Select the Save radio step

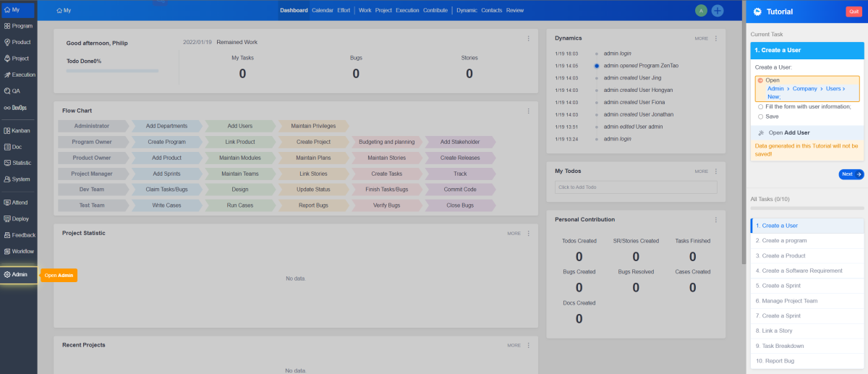coord(760,116)
